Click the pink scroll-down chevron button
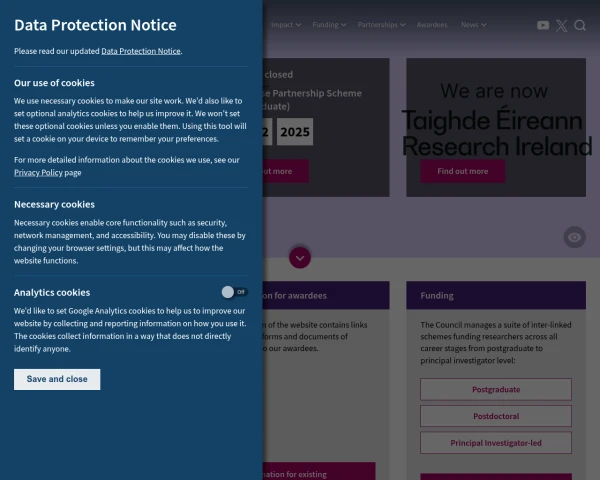The height and width of the screenshot is (480, 600). coord(300,257)
